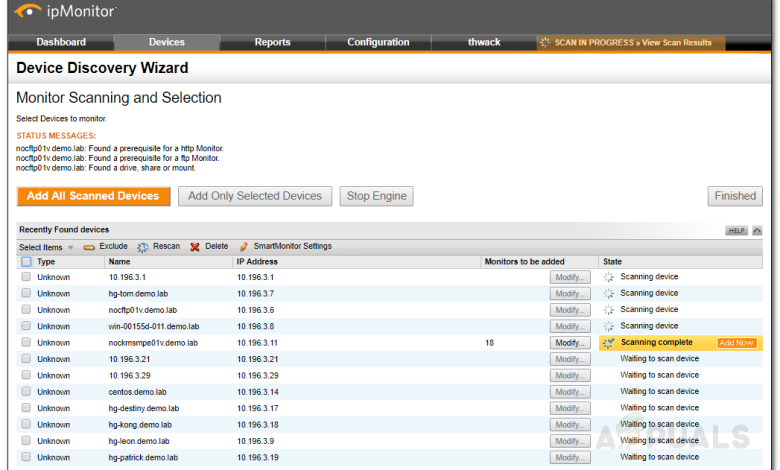This screenshot has height=470, width=780.
Task: Go to the Configuration tab
Action: (x=378, y=42)
